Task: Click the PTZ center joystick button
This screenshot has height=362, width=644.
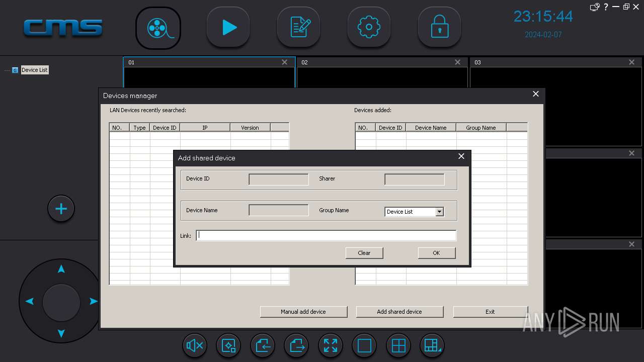Action: click(x=61, y=302)
